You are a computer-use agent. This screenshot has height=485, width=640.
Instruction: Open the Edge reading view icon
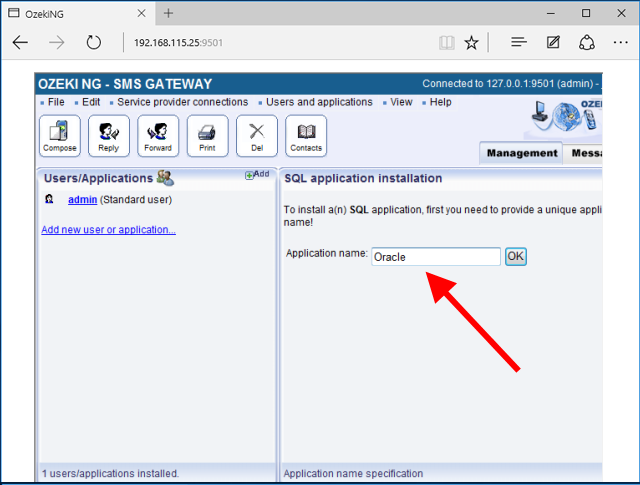446,43
